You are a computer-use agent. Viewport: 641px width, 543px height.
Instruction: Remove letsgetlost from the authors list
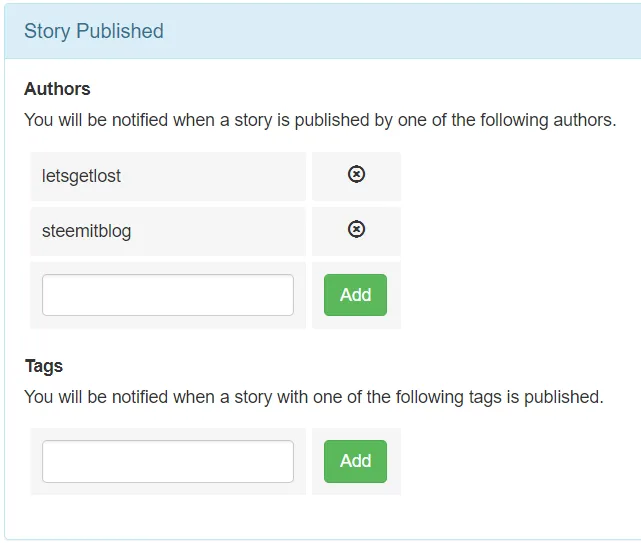coord(356,174)
